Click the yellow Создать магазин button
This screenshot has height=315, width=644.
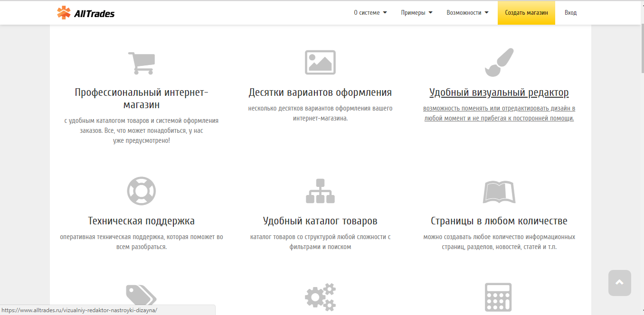pos(526,12)
